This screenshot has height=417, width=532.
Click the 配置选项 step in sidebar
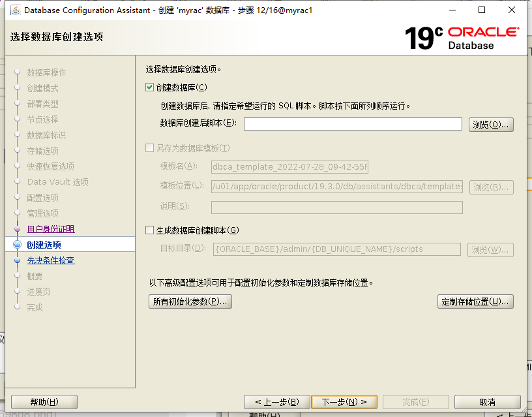pos(43,198)
